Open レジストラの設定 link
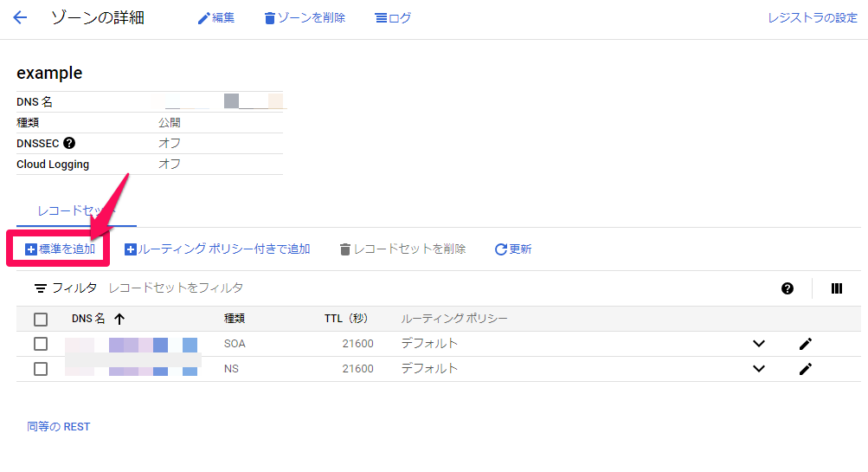 point(812,17)
